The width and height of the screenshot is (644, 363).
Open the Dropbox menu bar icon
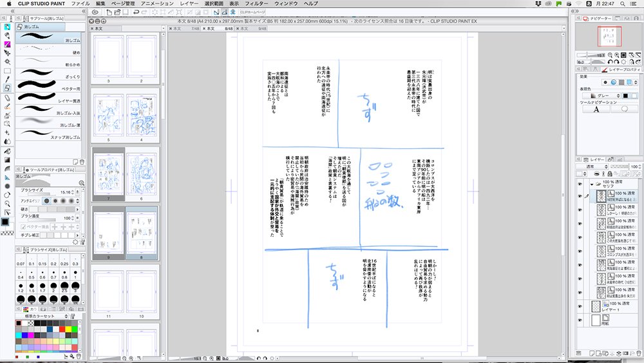point(538,3)
